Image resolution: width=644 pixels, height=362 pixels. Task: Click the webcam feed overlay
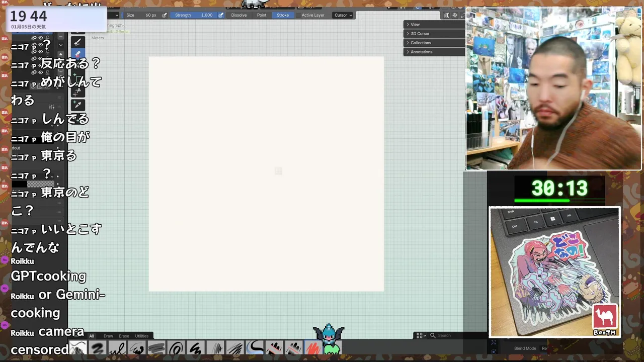(553, 88)
